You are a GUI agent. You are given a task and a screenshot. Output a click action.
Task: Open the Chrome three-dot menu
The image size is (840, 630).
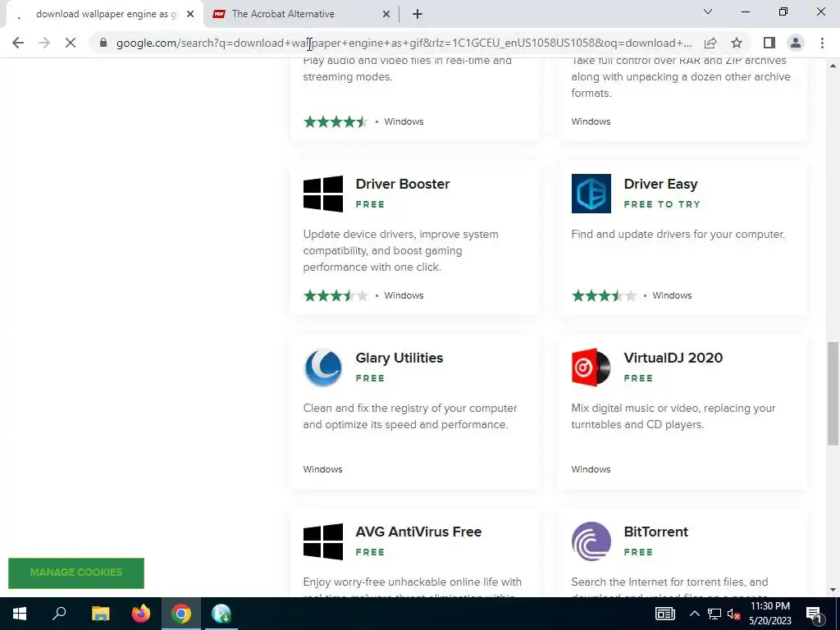[822, 43]
